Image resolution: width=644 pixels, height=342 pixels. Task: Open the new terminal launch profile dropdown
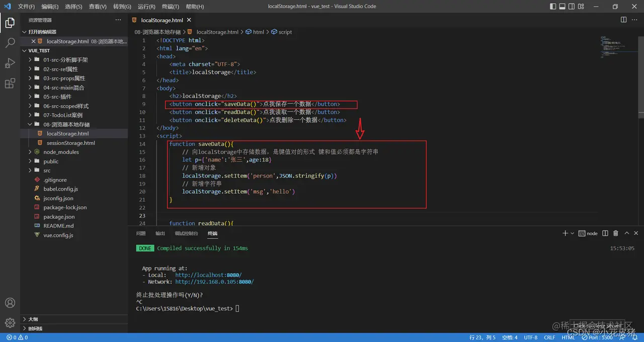(x=573, y=233)
